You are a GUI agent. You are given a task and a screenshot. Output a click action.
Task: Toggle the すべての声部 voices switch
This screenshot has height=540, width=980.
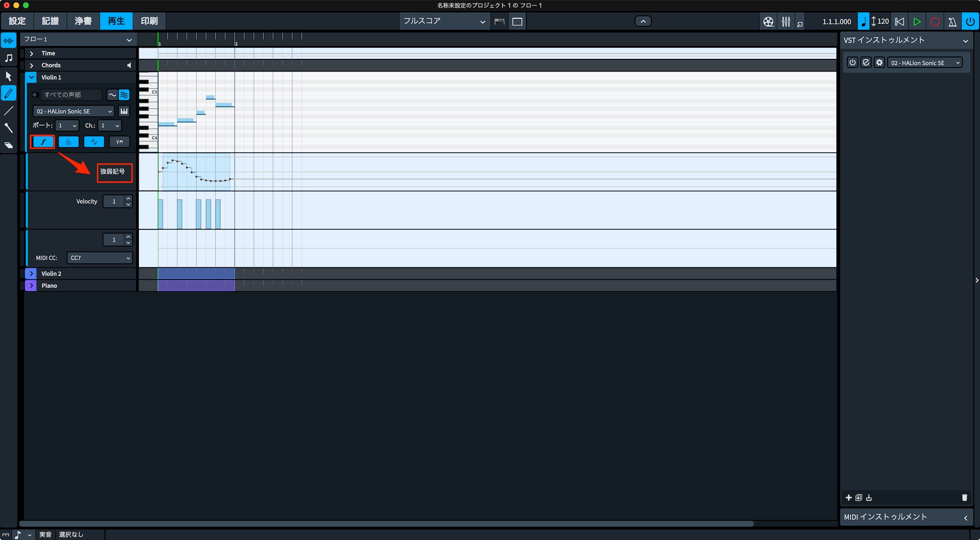[35, 95]
